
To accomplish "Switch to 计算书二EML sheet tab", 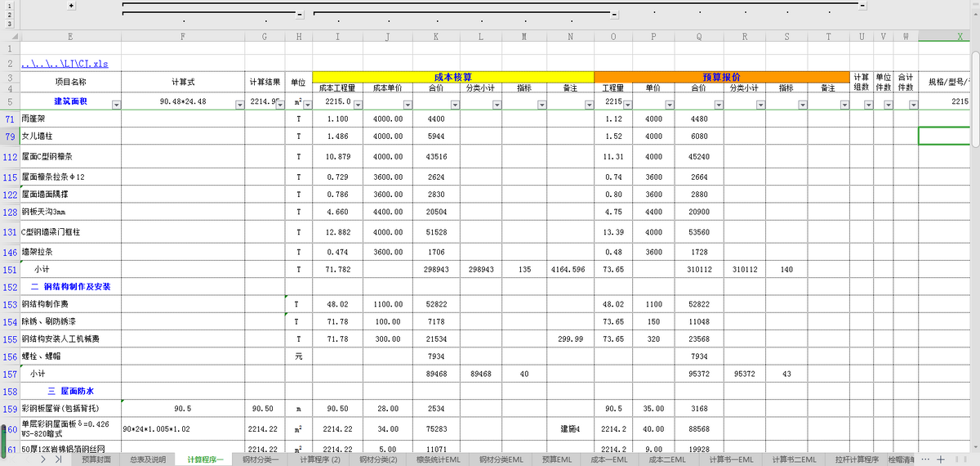I will (795, 459).
